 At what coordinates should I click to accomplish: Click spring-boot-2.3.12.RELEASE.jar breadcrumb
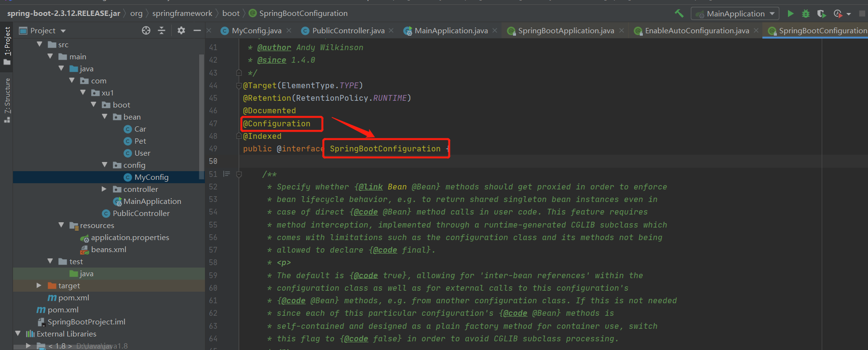pos(64,13)
